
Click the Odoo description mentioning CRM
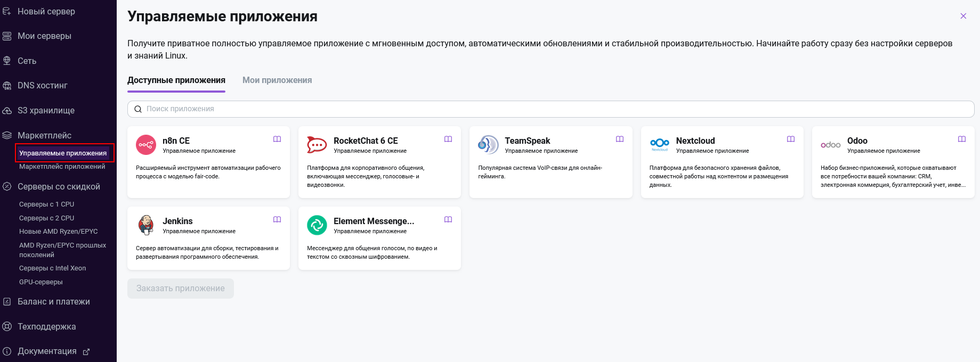(x=893, y=176)
